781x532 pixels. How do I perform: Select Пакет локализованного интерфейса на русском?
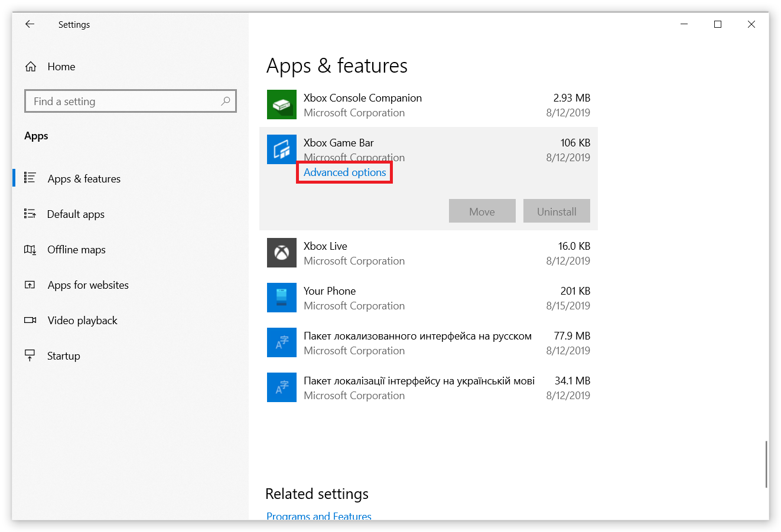(428, 342)
